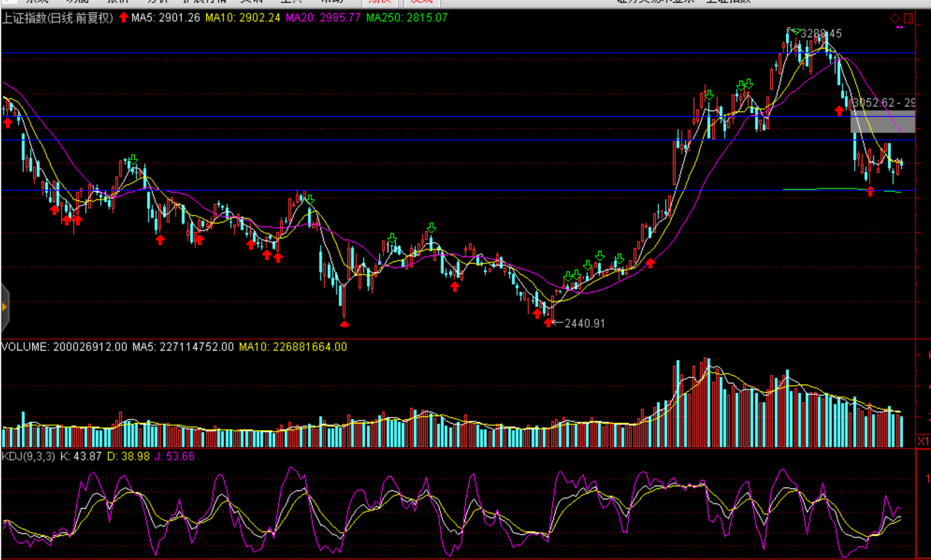Click the yellow volume MA10: 226881664.00 label
931x560 pixels.
tap(292, 347)
